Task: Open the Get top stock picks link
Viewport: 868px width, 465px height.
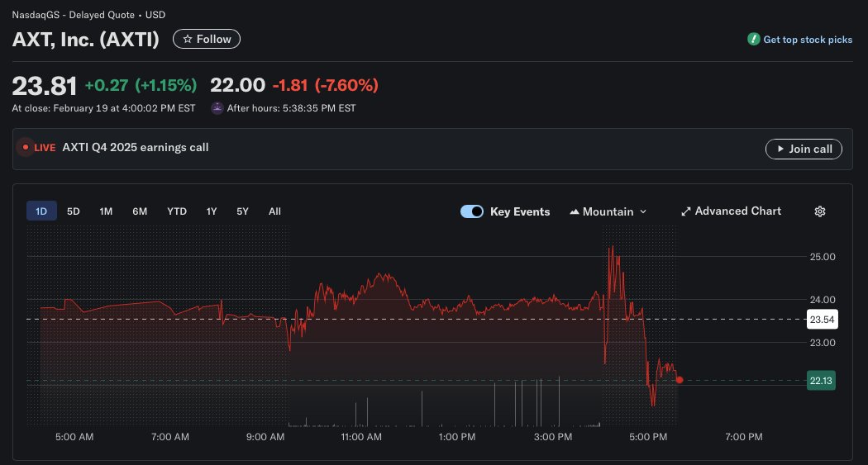Action: click(808, 40)
